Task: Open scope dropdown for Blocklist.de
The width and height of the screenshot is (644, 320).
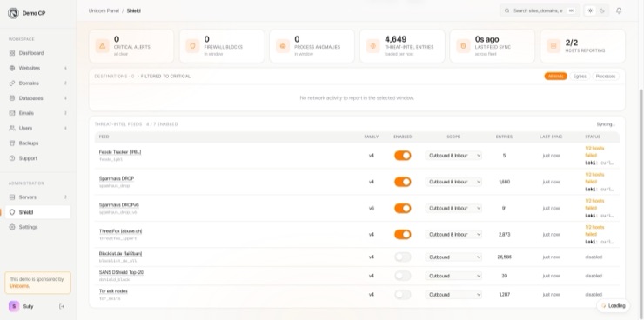Action: (x=453, y=257)
